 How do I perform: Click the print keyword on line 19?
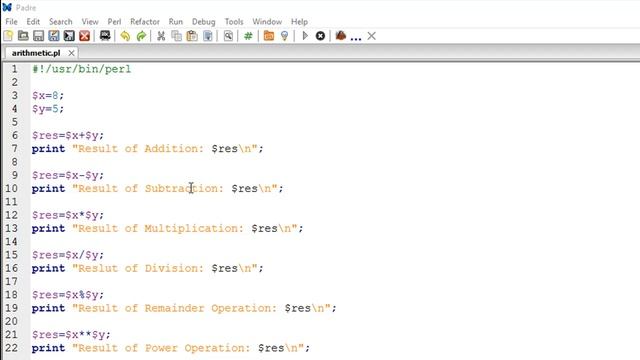tap(49, 308)
